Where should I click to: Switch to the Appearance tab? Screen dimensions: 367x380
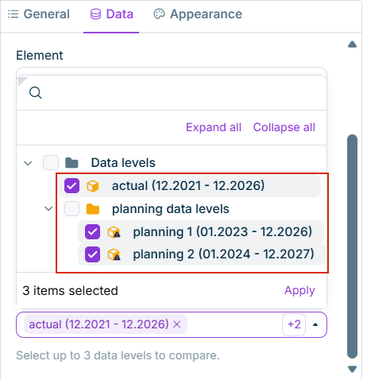pos(198,14)
